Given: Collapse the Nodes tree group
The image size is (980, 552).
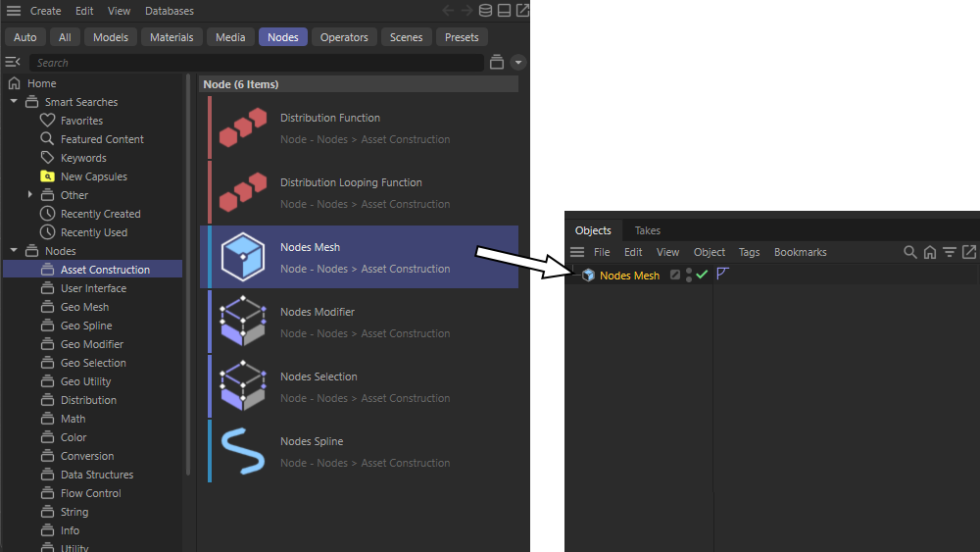Looking at the screenshot, I should [14, 250].
